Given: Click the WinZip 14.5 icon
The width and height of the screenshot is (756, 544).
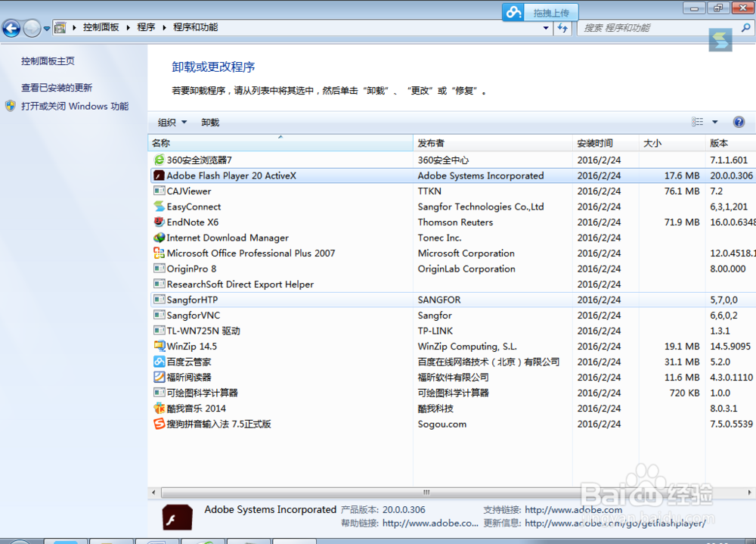Looking at the screenshot, I should 159,346.
